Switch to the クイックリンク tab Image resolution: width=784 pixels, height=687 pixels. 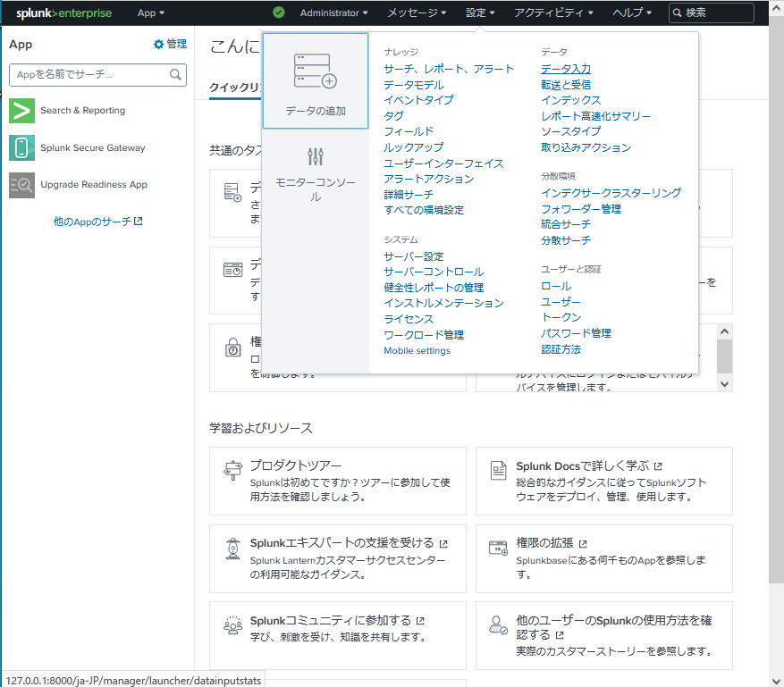coord(235,88)
